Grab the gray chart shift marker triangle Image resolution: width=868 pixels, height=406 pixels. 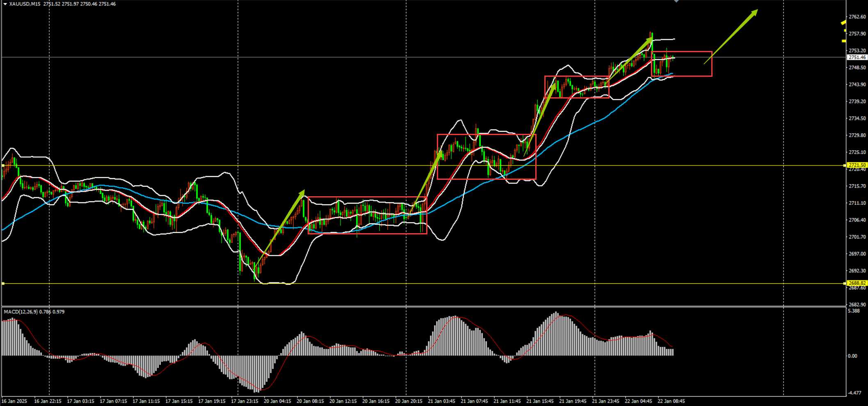676,1
